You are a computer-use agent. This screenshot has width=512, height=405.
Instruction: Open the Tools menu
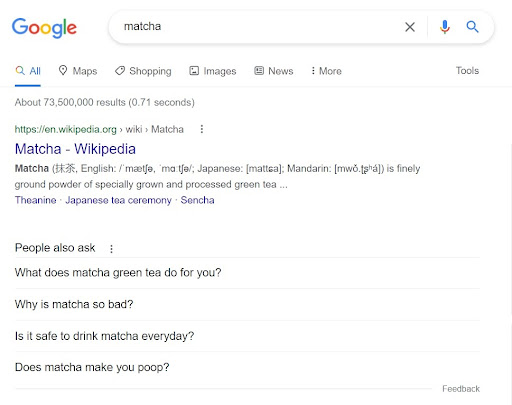pos(467,70)
